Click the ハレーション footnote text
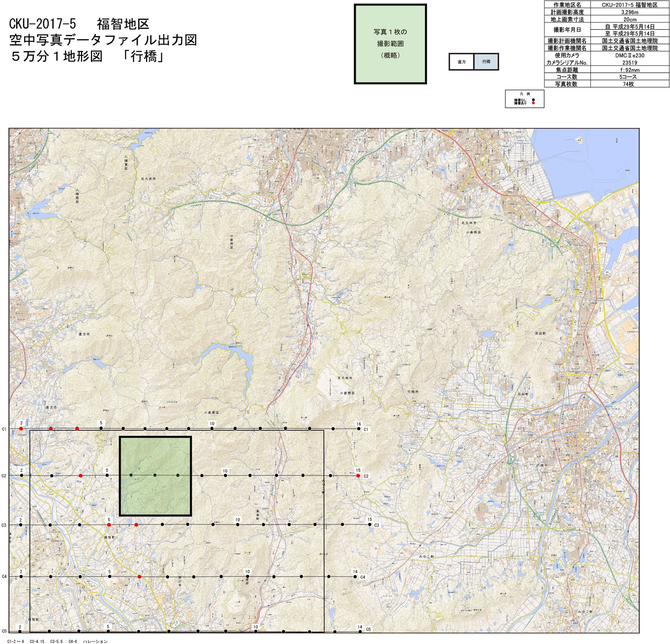This screenshot has width=670, height=644. point(95,641)
